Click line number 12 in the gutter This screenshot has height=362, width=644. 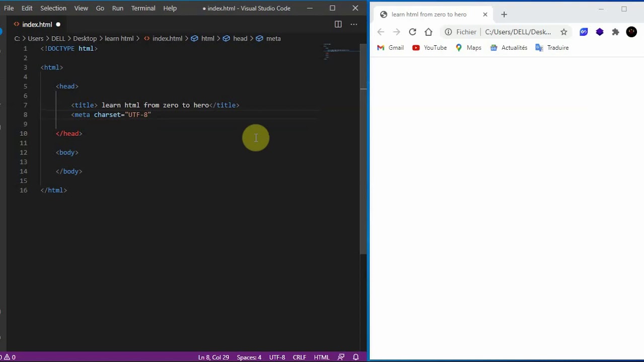(x=24, y=152)
